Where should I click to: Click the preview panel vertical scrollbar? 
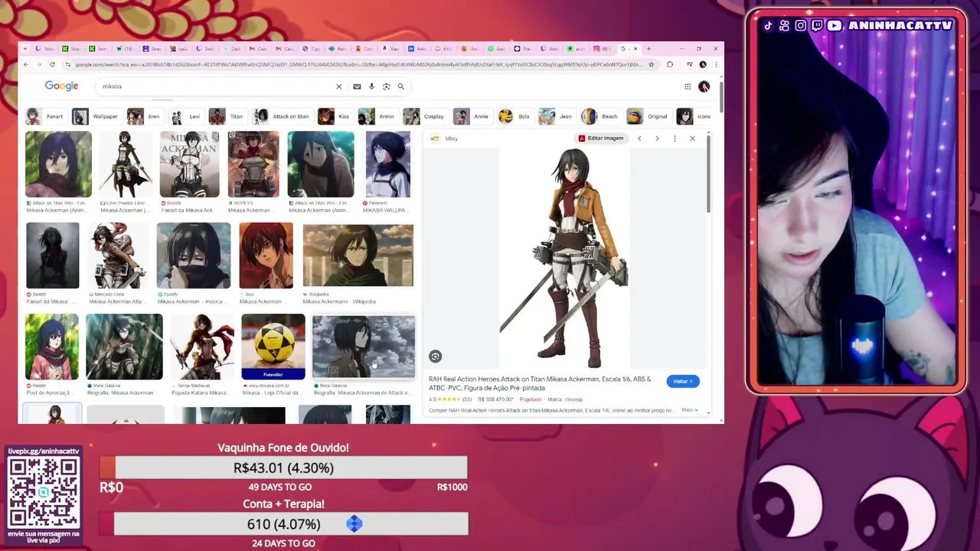(709, 174)
